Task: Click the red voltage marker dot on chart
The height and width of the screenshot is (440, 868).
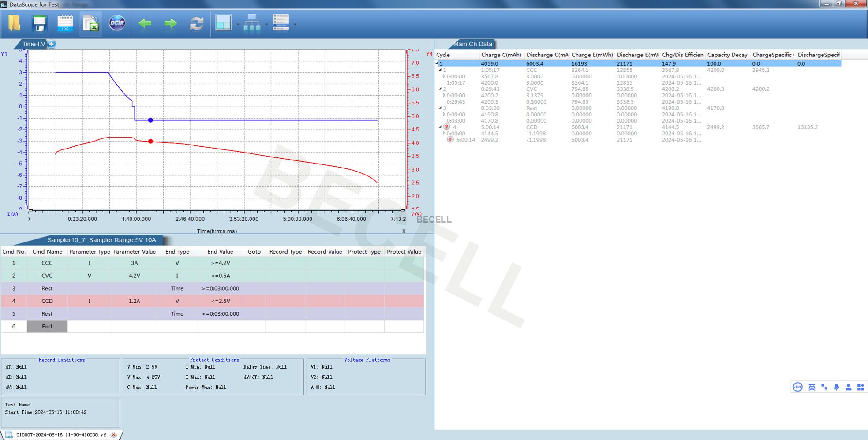Action: 150,141
